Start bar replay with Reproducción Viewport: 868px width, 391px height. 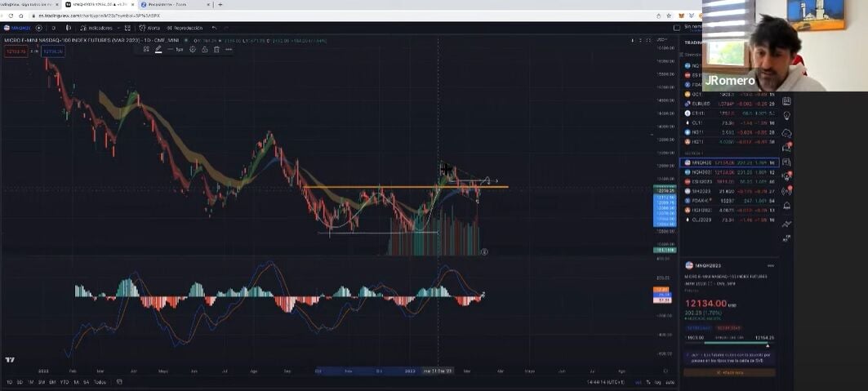coord(185,28)
